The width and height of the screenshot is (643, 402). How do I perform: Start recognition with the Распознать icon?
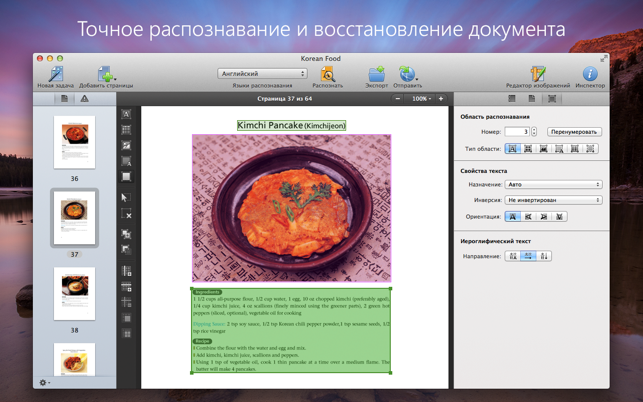[x=327, y=74]
